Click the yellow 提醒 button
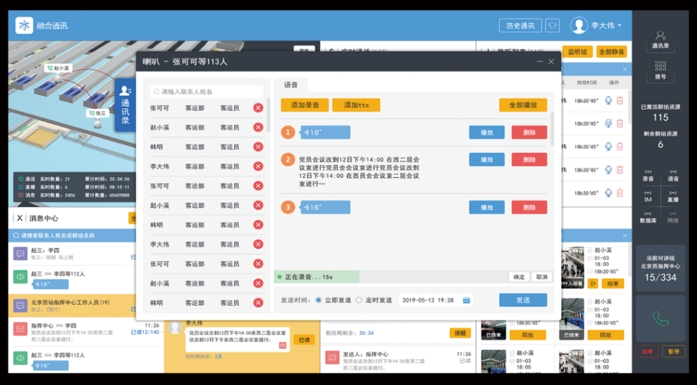697x385 pixels. click(460, 333)
